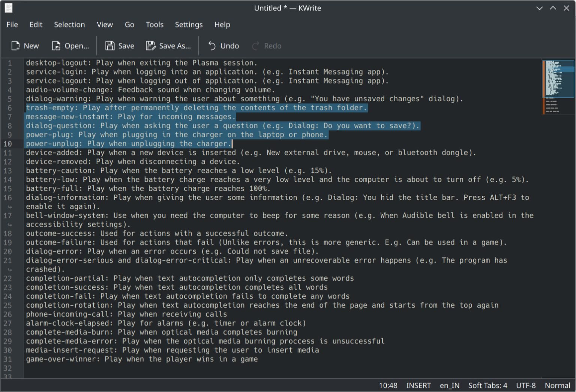576x392 pixels.
Task: Click the 10:48 cursor position indicator
Action: pyautogui.click(x=388, y=386)
